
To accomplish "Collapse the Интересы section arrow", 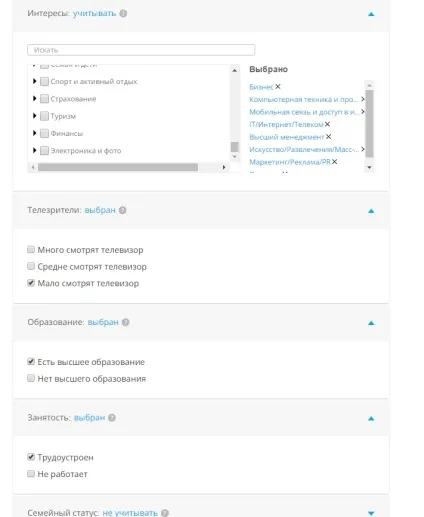I will 371,14.
